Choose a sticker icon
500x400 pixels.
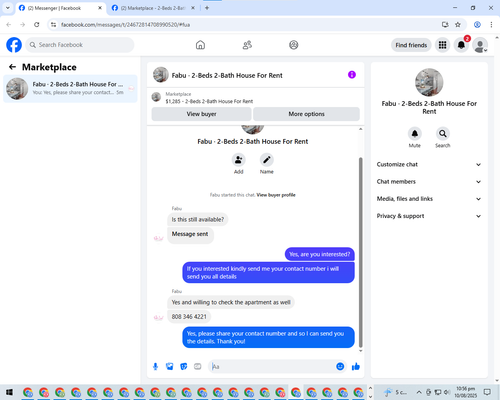tap(184, 367)
